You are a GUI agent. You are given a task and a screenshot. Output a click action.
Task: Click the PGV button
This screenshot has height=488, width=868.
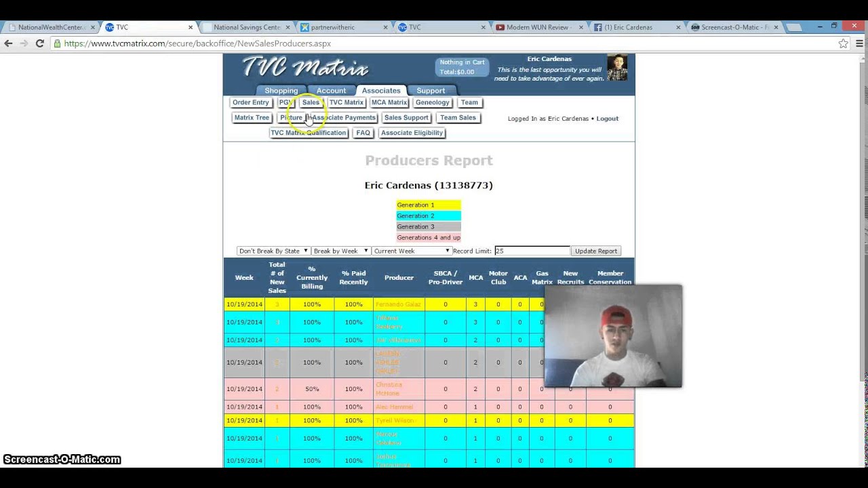[x=285, y=103]
